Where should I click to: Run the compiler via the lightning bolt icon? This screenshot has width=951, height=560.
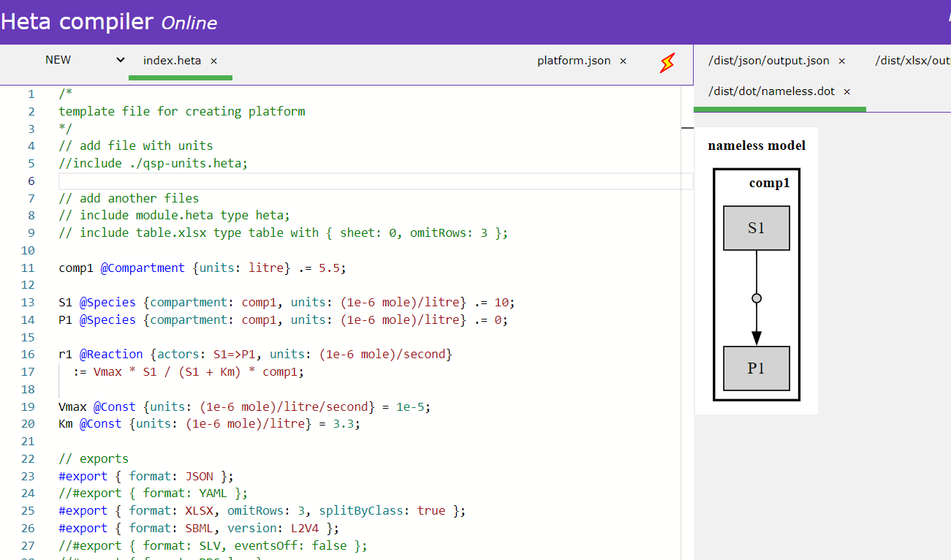click(x=667, y=63)
